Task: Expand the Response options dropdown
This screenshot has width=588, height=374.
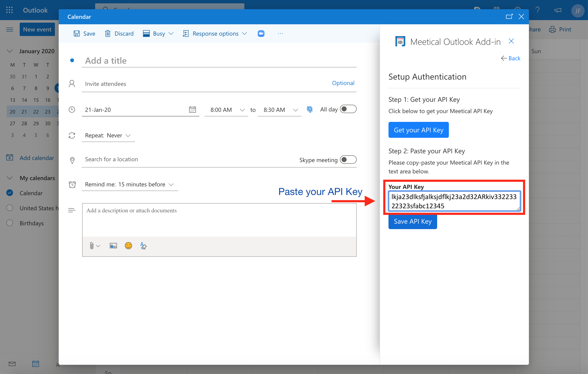Action: pyautogui.click(x=215, y=34)
